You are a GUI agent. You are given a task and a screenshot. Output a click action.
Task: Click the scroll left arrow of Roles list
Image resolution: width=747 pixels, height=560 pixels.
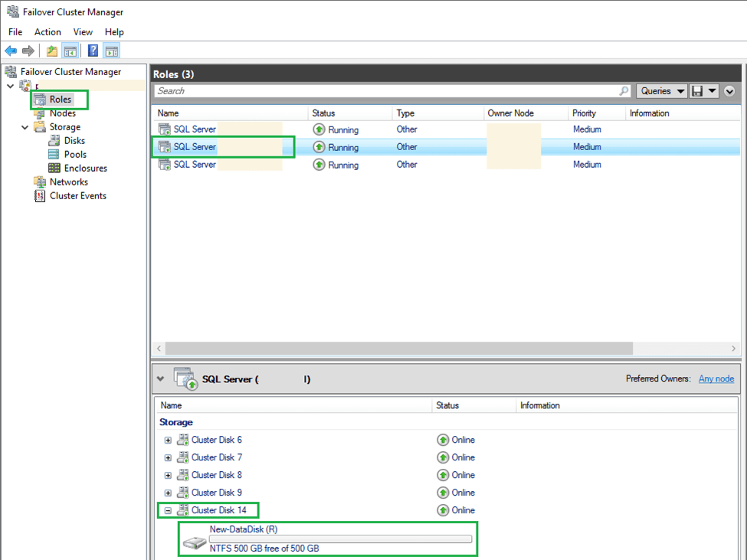159,349
